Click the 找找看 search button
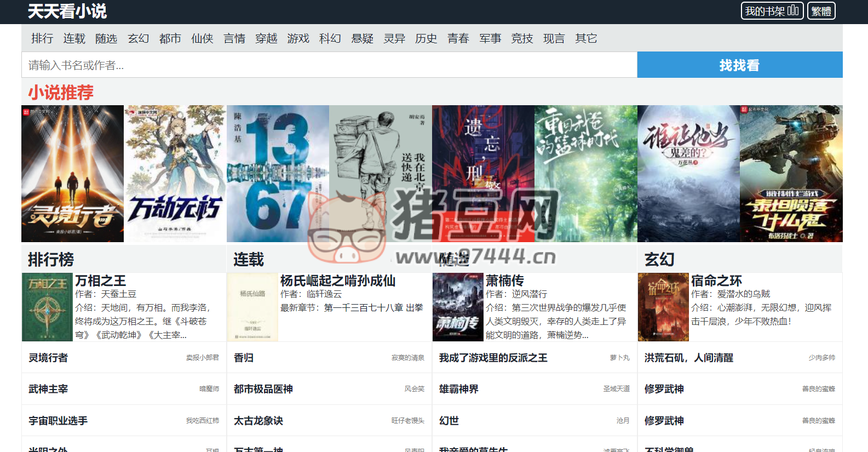This screenshot has height=452, width=868. pos(740,65)
